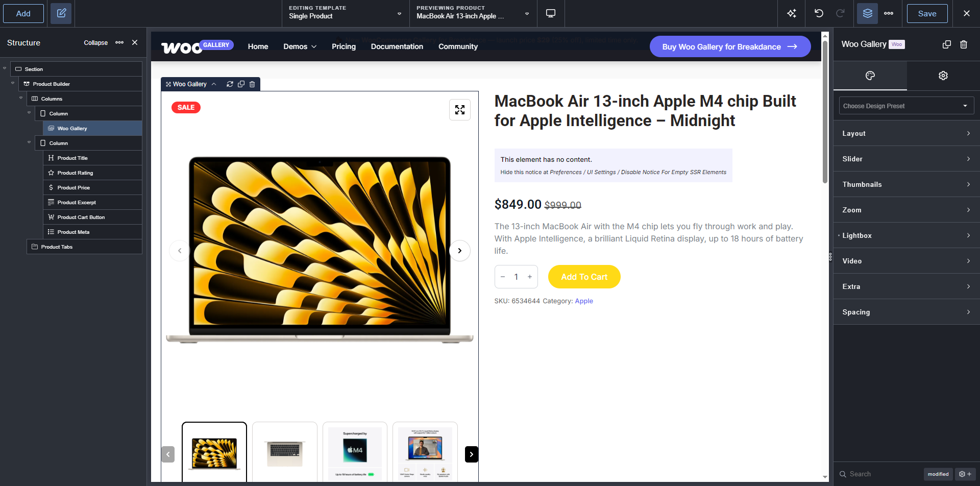
Task: Increase product quantity with plus
Action: [530, 277]
